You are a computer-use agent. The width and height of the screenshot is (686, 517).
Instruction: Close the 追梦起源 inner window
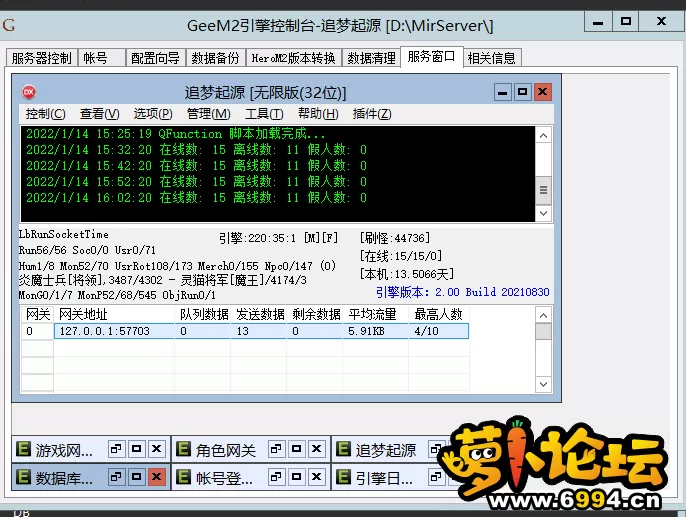point(542,92)
